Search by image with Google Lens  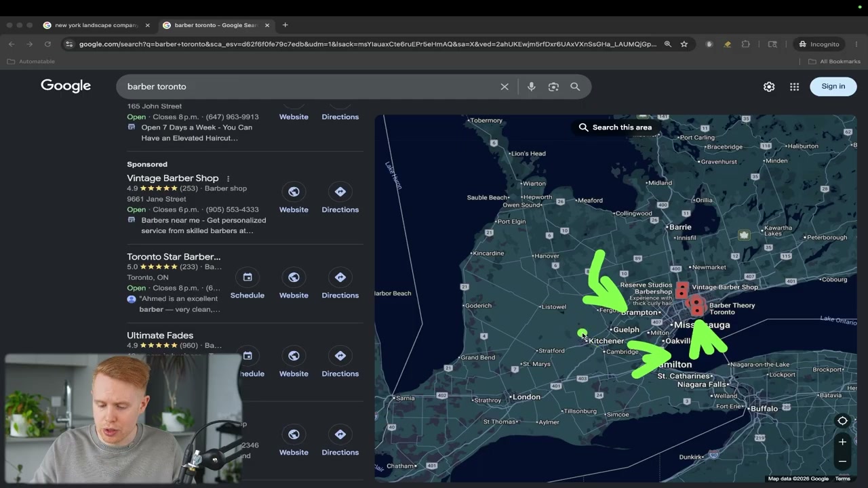(x=553, y=87)
